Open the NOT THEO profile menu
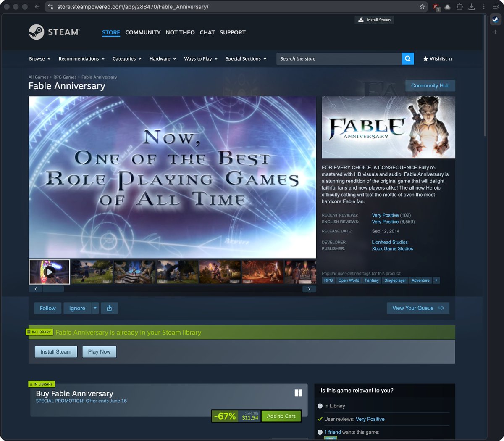Screen dimensions: 504x441 point(180,32)
